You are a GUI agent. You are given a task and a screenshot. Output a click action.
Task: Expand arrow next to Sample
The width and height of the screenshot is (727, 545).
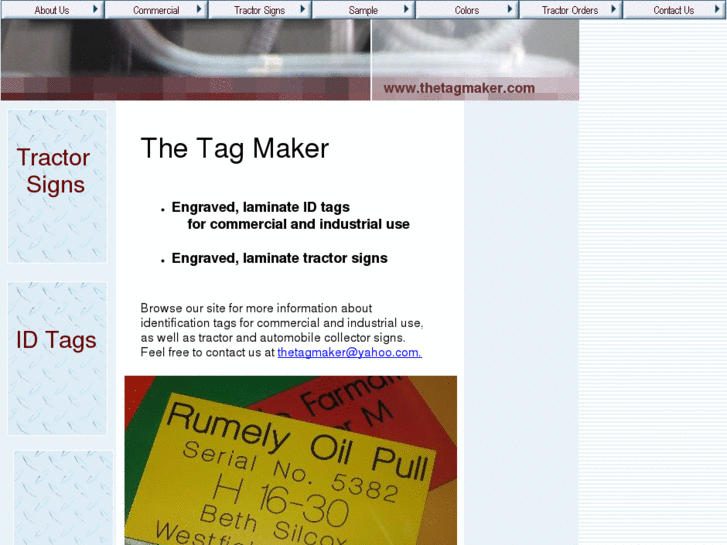406,9
